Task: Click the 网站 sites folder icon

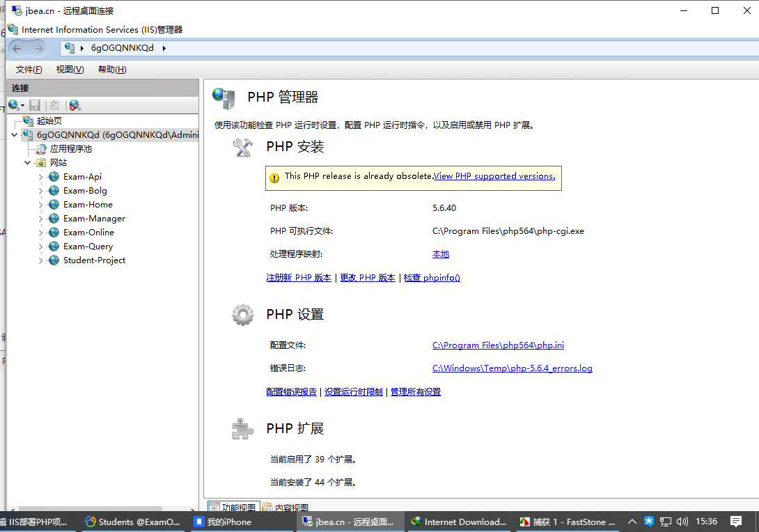Action: click(x=42, y=163)
